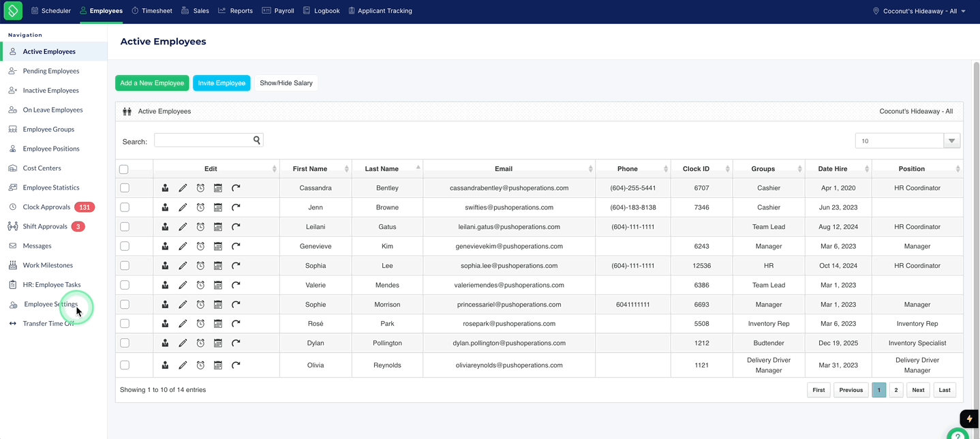980x439 pixels.
Task: Check the box for Genevieve Kim
Action: (x=125, y=246)
